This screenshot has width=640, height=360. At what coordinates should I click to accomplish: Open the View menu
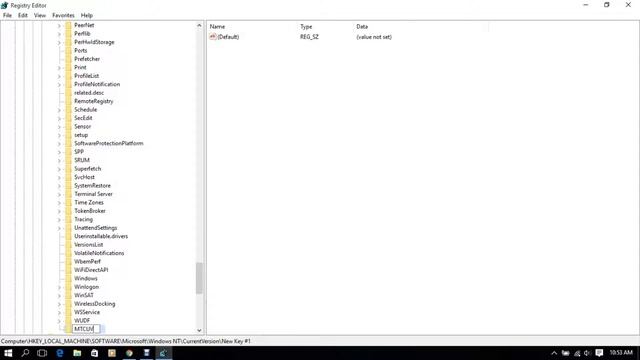tap(40, 15)
